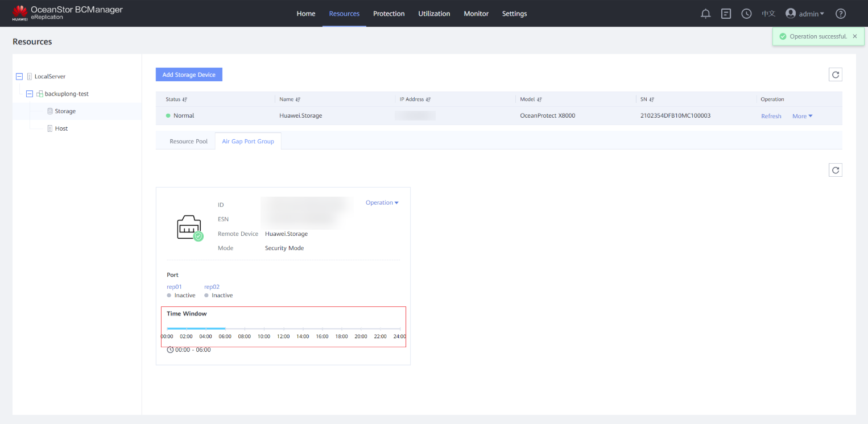Sort the table by Status column
The image size is (868, 424).
[185, 99]
